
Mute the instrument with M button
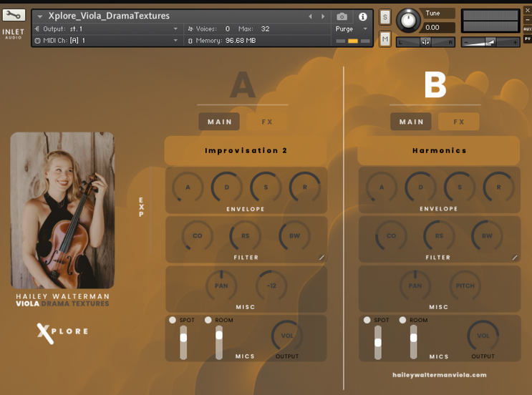(x=385, y=39)
